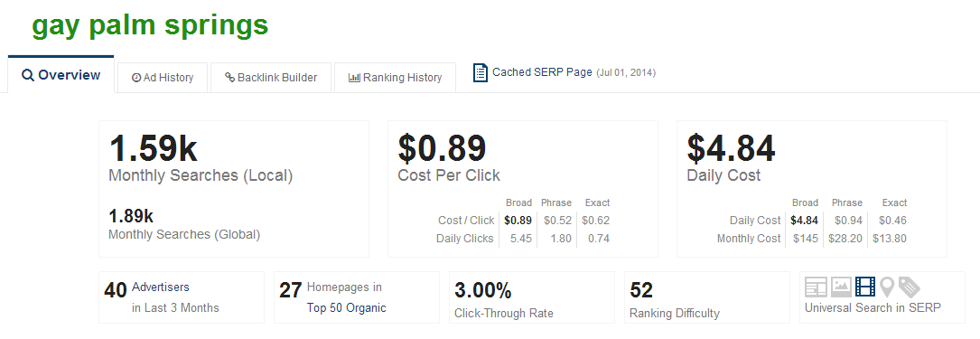Click the gay palm springs keyword title
The width and height of the screenshot is (980, 339).
coord(150,25)
